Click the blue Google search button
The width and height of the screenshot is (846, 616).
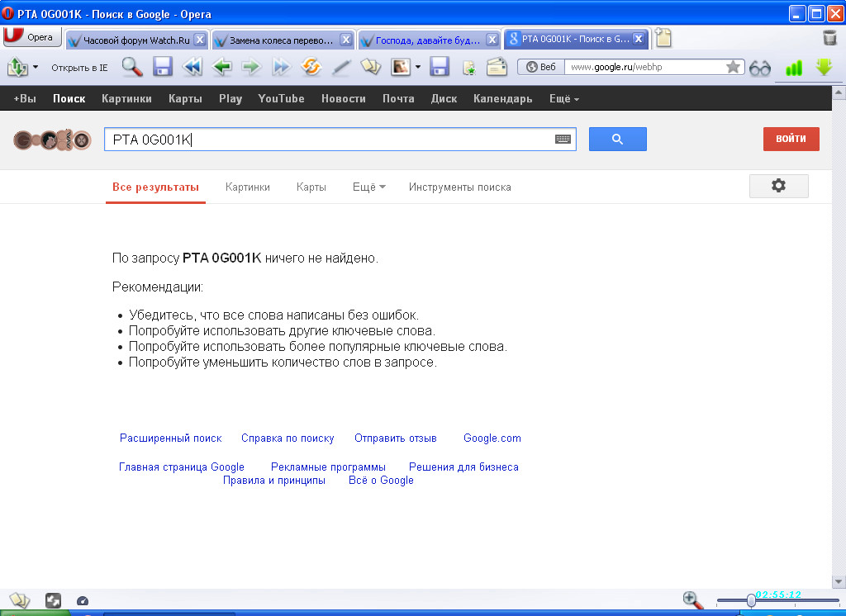(x=617, y=140)
